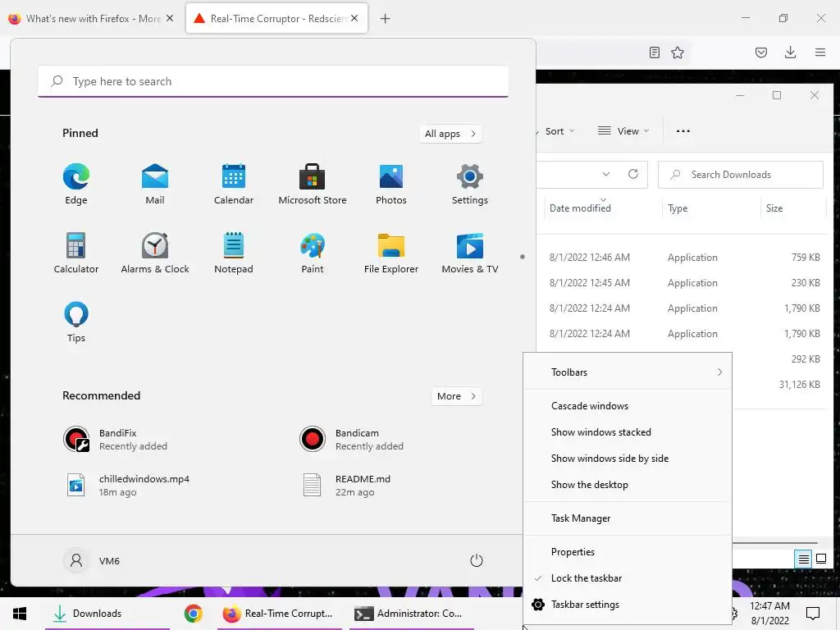
Task: Open the notification center icon
Action: tap(813, 614)
